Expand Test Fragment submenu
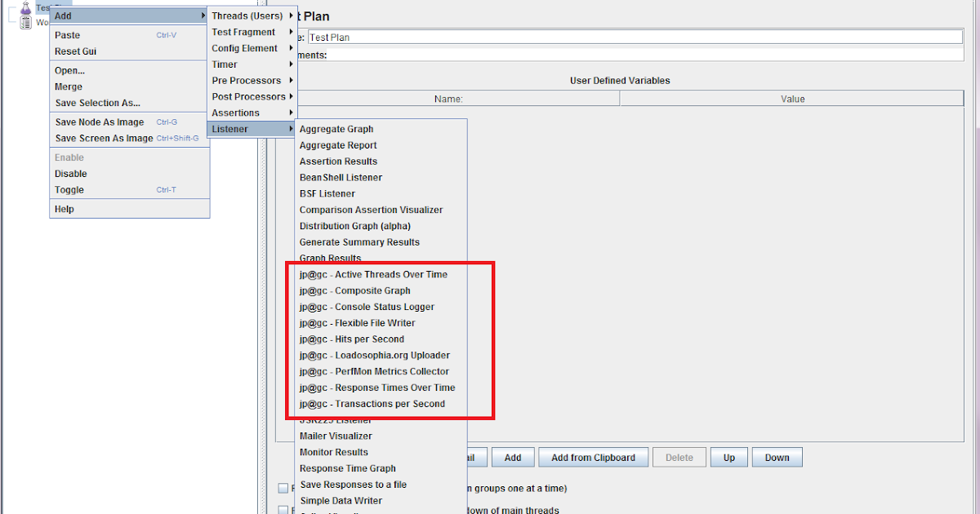The image size is (980, 514). 252,32
